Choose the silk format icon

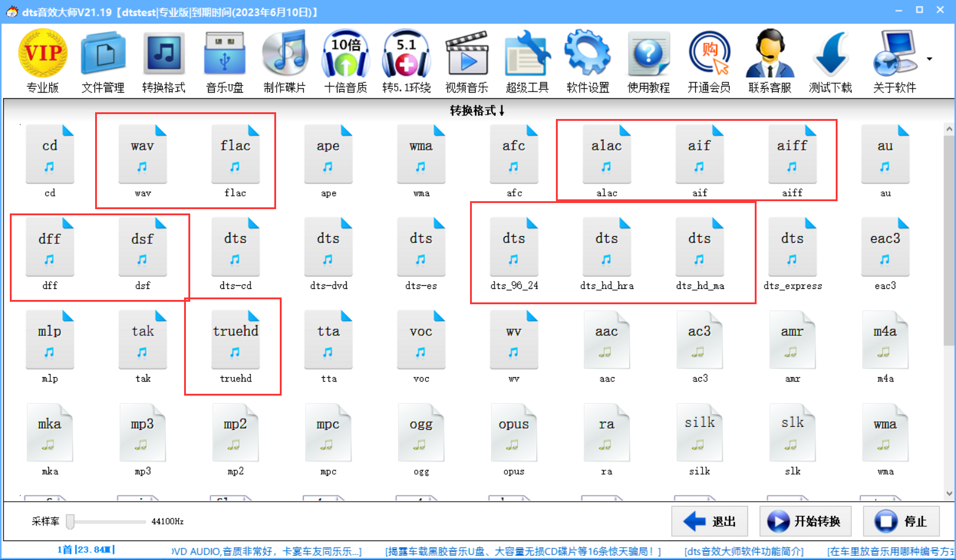coord(700,439)
